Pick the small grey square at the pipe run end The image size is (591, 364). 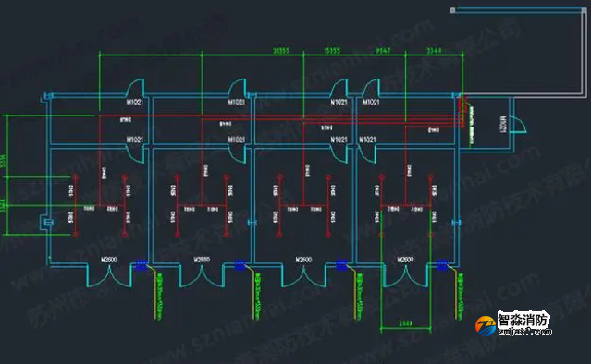pos(452,10)
